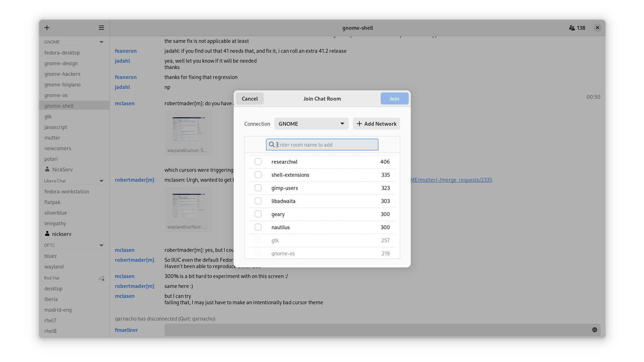Image resolution: width=644 pixels, height=362 pixels.
Task: Collapse the GNOME network section in the sidebar
Action: click(101, 42)
